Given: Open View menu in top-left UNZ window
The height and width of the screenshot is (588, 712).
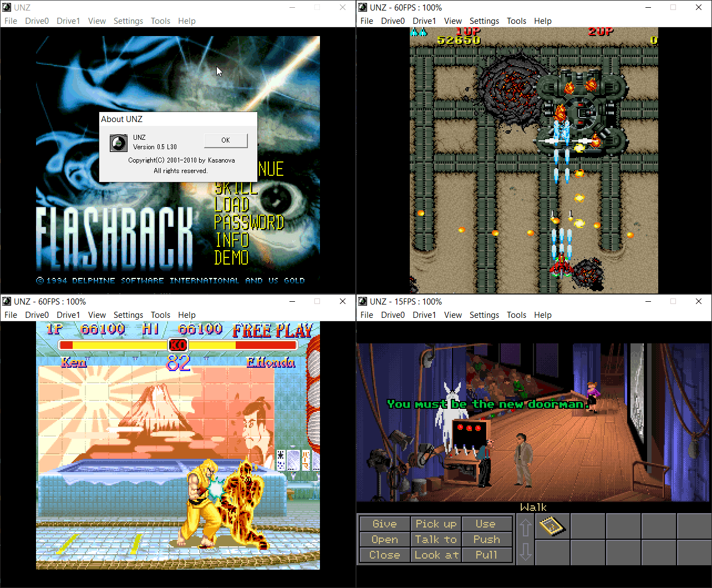Looking at the screenshot, I should (96, 21).
